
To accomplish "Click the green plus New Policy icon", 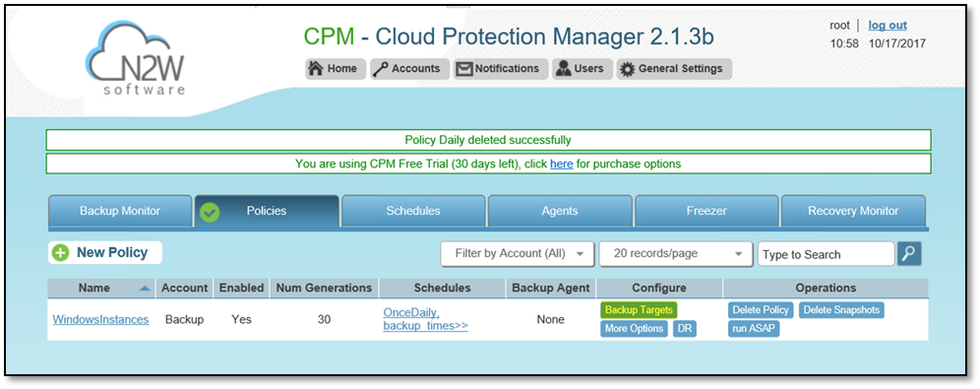I will click(61, 253).
